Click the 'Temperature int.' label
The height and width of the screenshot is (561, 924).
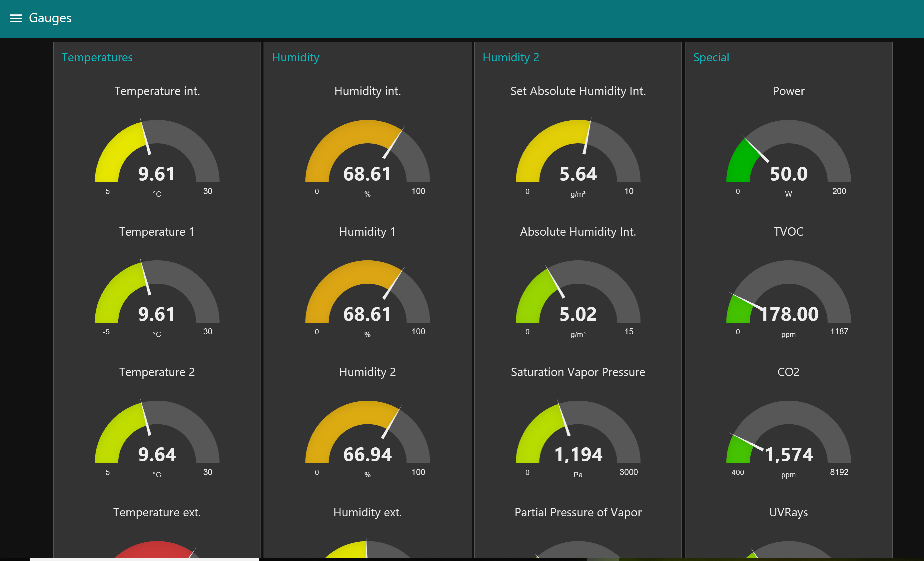pos(157,91)
